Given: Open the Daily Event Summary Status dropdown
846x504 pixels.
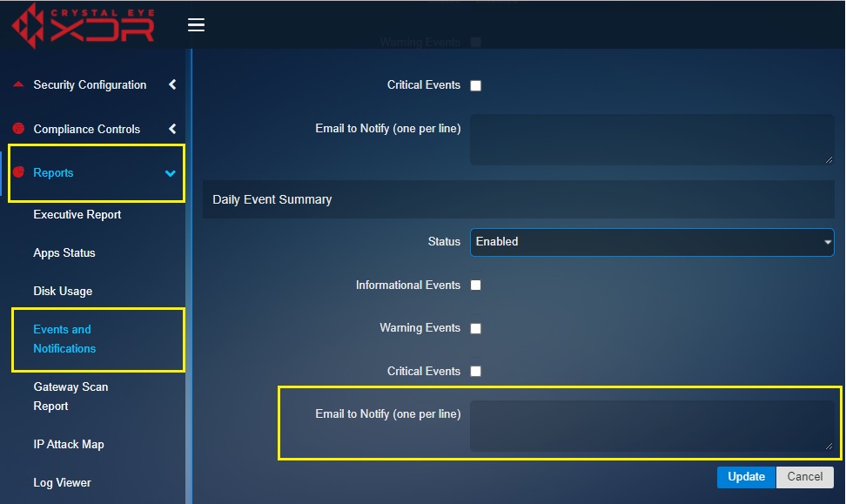Looking at the screenshot, I should [652, 242].
